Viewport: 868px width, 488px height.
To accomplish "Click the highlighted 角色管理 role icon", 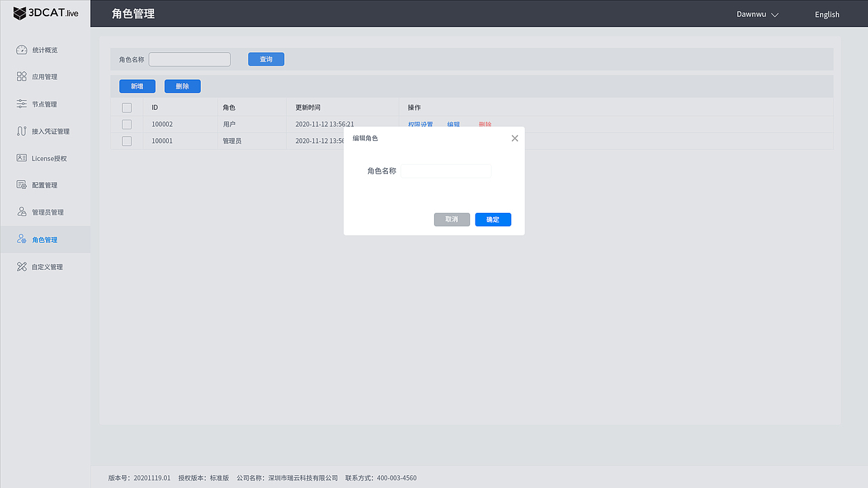I will pyautogui.click(x=22, y=239).
